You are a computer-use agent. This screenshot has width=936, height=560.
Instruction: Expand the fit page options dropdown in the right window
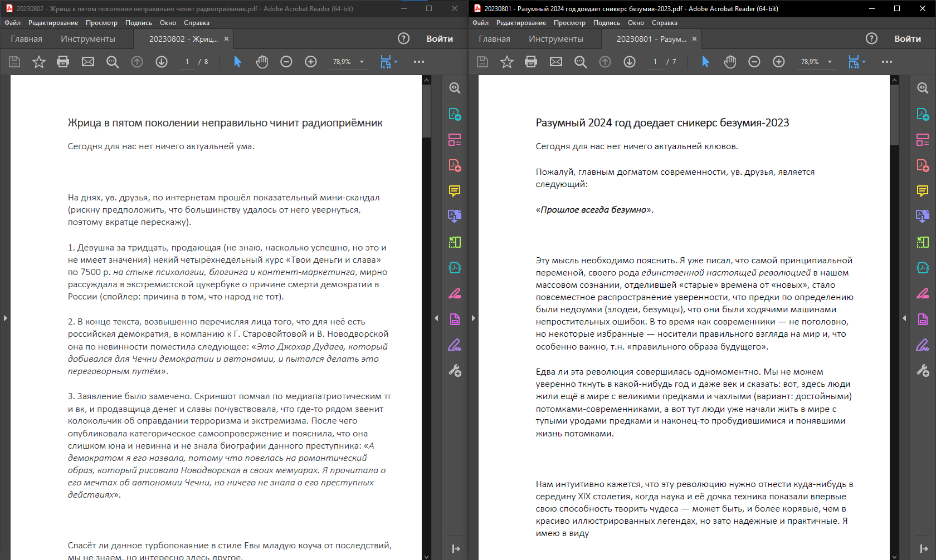tap(864, 62)
